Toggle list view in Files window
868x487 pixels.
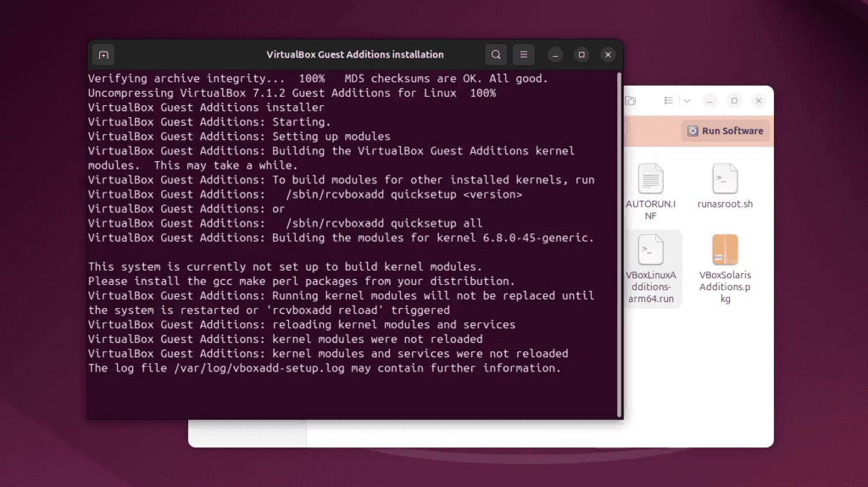669,101
